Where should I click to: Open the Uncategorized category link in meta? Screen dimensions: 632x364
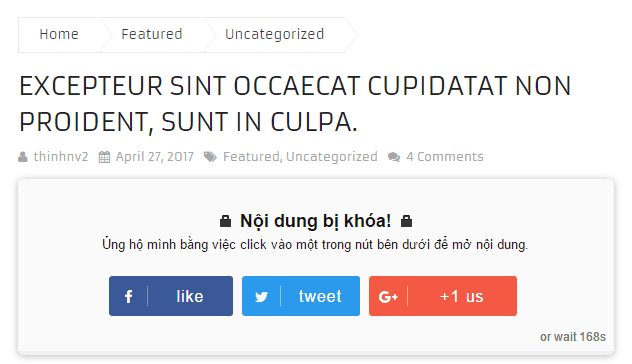point(332,157)
